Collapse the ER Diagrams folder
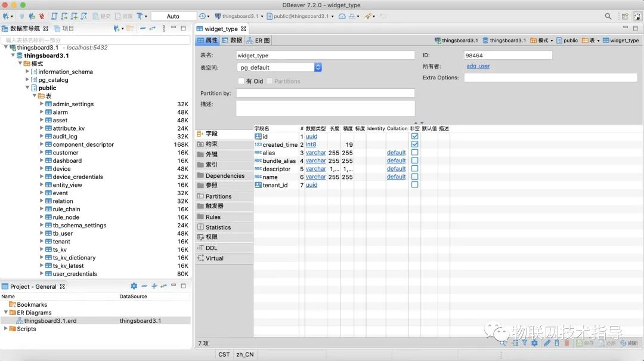 (5, 313)
